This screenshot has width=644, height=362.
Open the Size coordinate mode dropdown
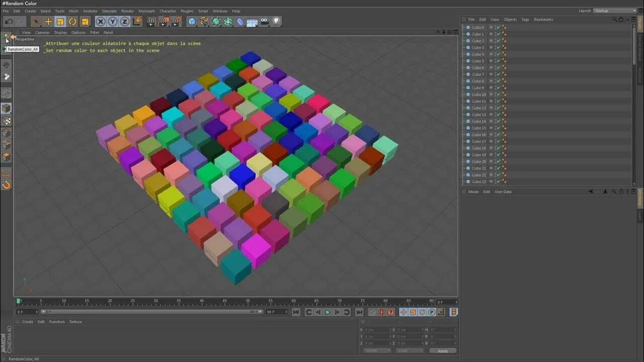409,350
